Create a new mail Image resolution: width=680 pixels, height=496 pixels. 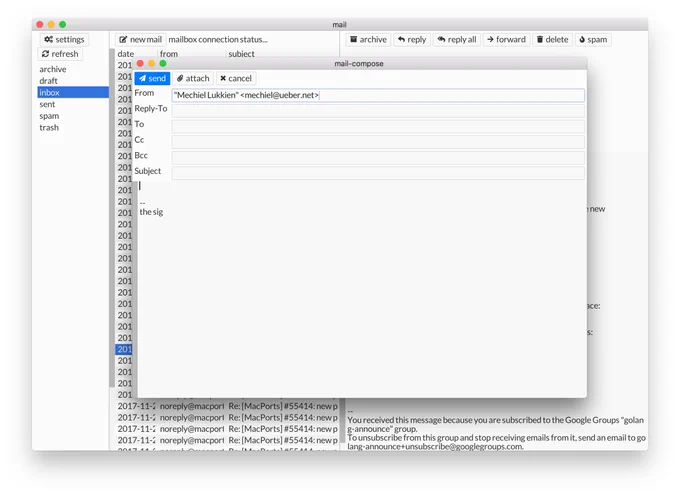[141, 39]
